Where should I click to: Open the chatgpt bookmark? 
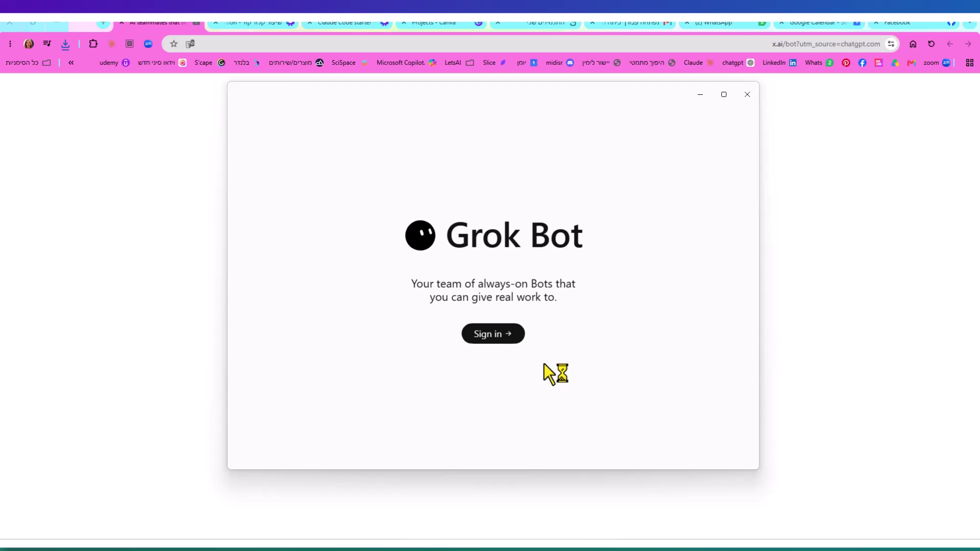pyautogui.click(x=738, y=63)
